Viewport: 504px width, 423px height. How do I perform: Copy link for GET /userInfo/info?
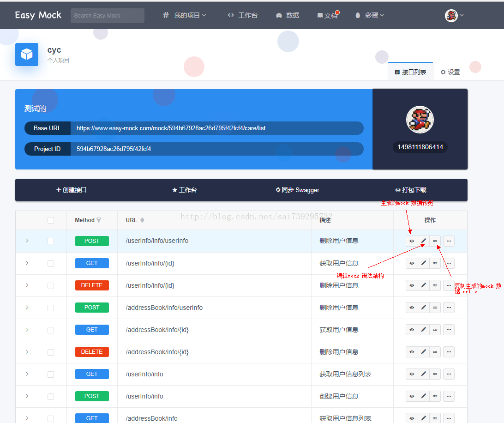pos(435,374)
